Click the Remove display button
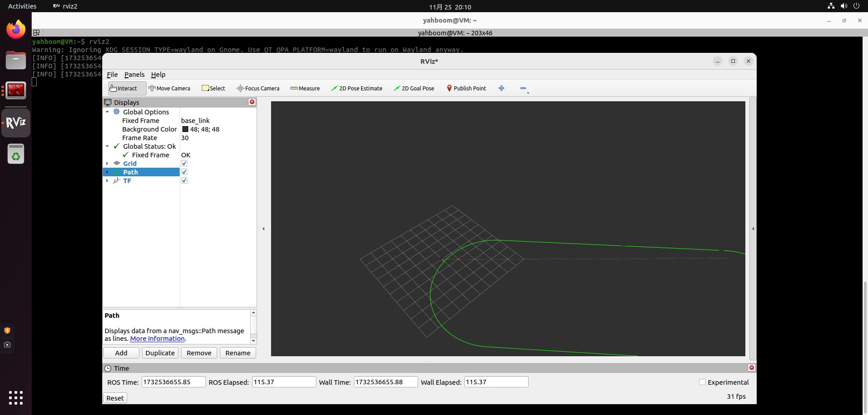 tap(199, 353)
